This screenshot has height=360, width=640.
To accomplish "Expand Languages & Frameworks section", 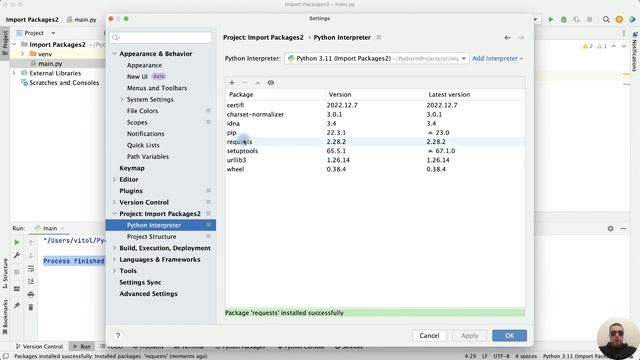I will click(115, 259).
